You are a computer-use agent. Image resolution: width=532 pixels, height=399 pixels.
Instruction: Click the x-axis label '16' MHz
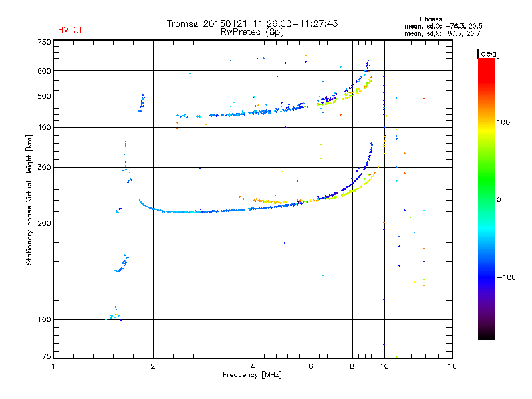click(452, 366)
